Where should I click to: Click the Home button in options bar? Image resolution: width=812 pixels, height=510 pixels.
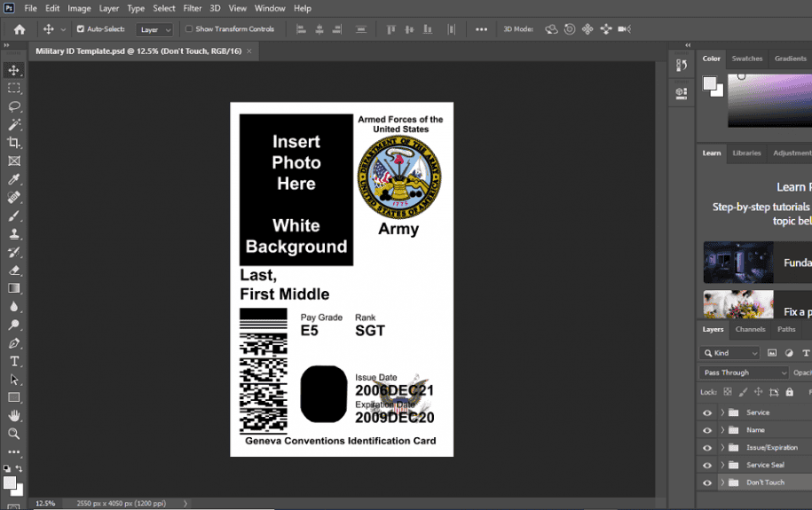(x=20, y=29)
